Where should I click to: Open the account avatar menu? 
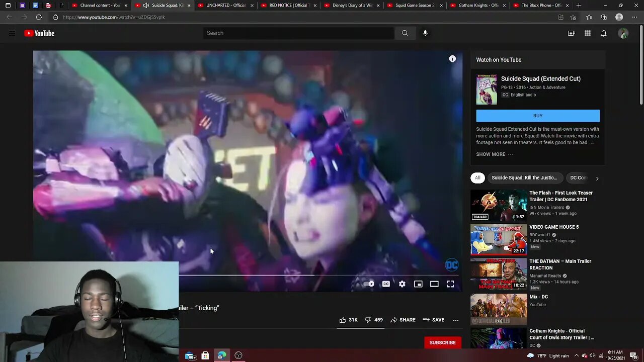[x=623, y=33]
